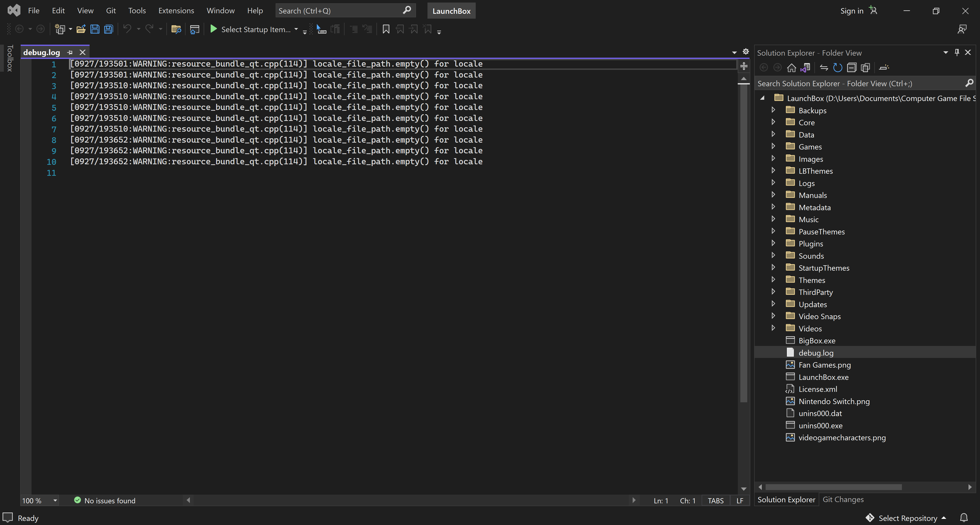Image resolution: width=980 pixels, height=525 pixels.
Task: Open the zoom level 100 % dropdown
Action: [55, 500]
